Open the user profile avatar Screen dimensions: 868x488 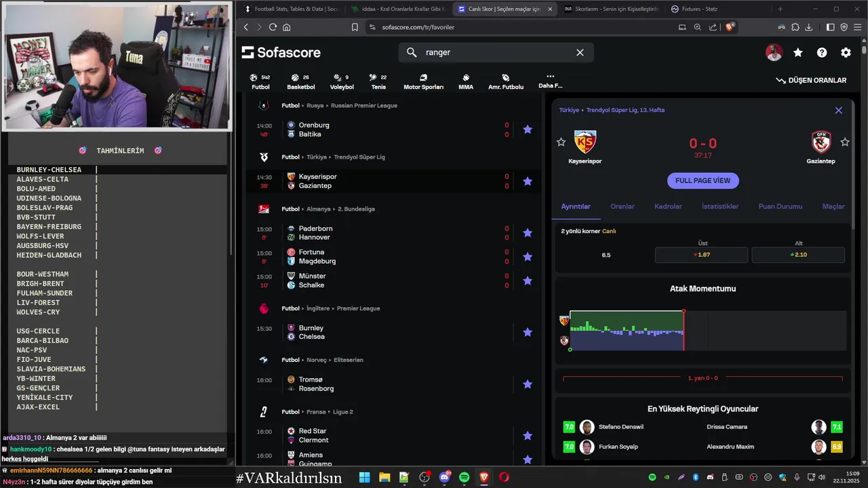[774, 52]
